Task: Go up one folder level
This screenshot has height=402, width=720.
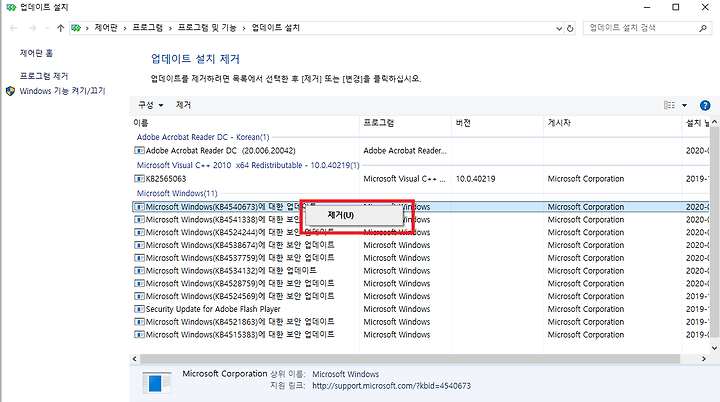Action: coord(60,28)
